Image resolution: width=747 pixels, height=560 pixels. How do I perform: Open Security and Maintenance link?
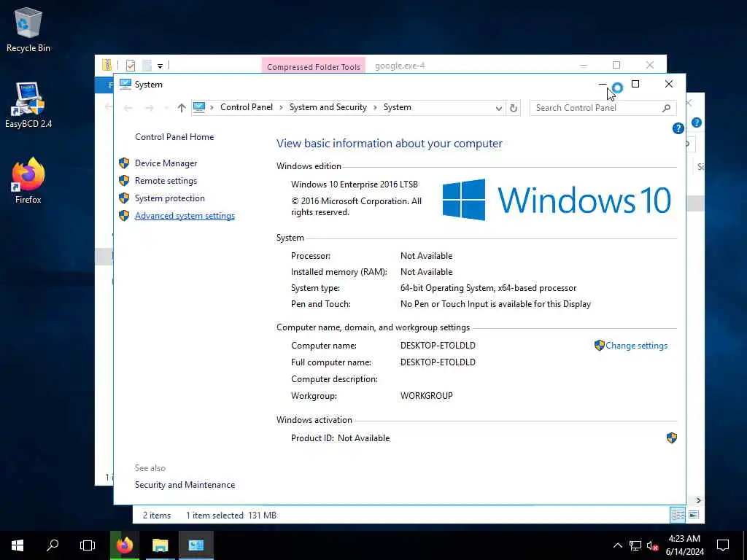[185, 485]
